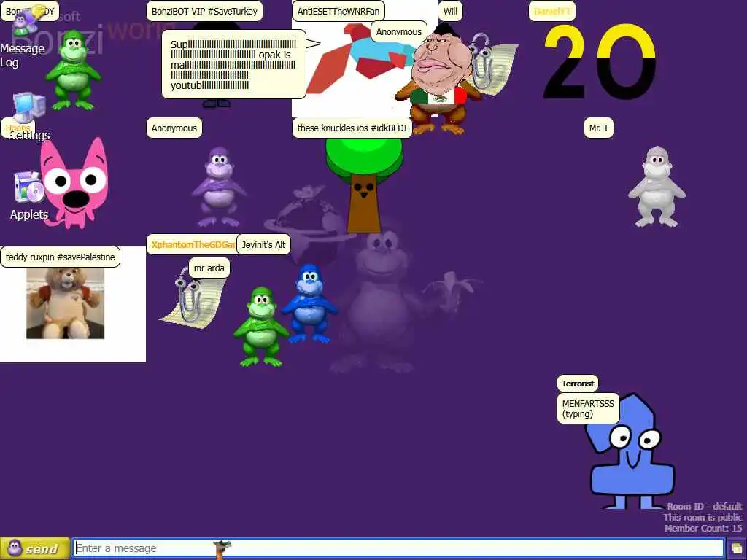Click the Jevinit's Alt name tag
The image size is (747, 560).
click(x=263, y=244)
